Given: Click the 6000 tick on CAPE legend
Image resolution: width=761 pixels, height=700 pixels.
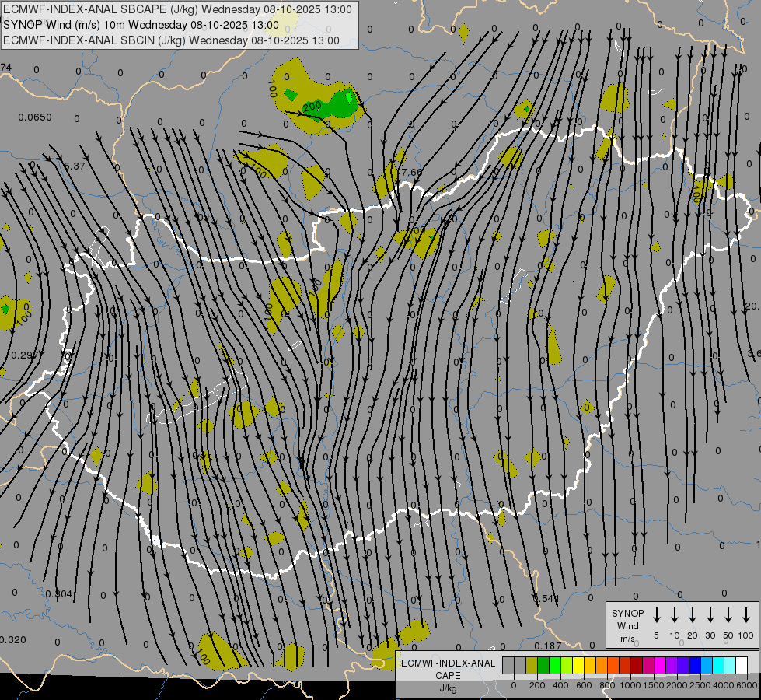Looking at the screenshot, I should pos(748,685).
